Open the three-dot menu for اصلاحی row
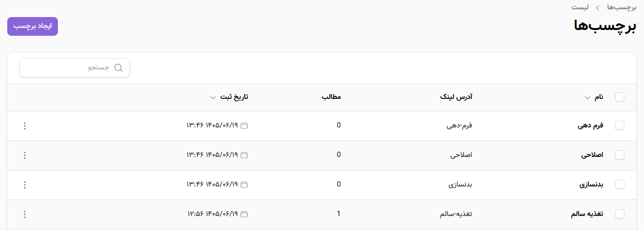644x231 pixels. [x=25, y=155]
